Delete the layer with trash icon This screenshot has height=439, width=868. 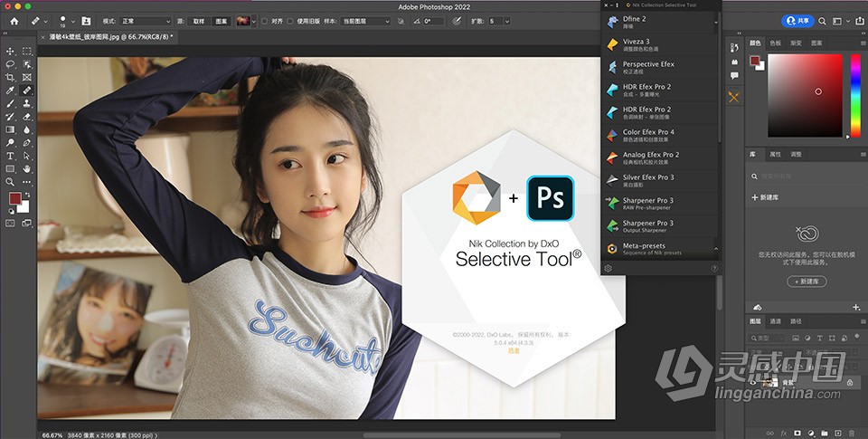click(x=852, y=433)
